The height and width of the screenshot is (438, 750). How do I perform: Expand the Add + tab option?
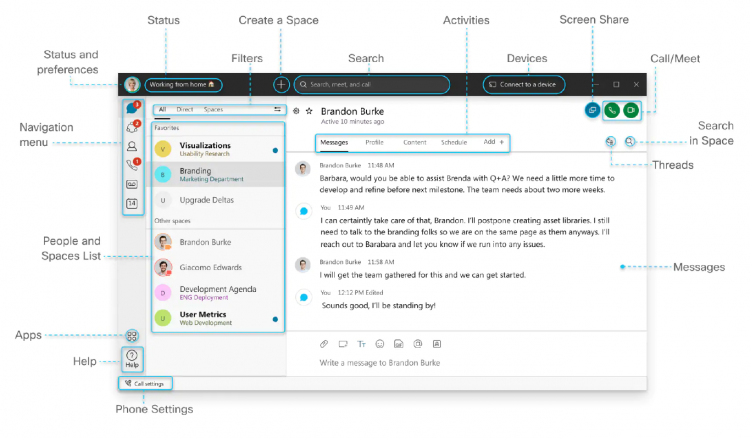click(494, 143)
